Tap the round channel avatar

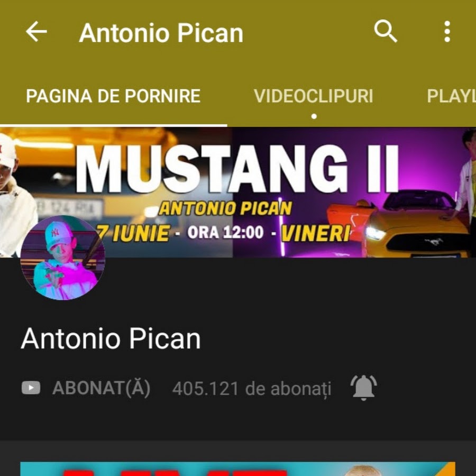[x=63, y=258]
